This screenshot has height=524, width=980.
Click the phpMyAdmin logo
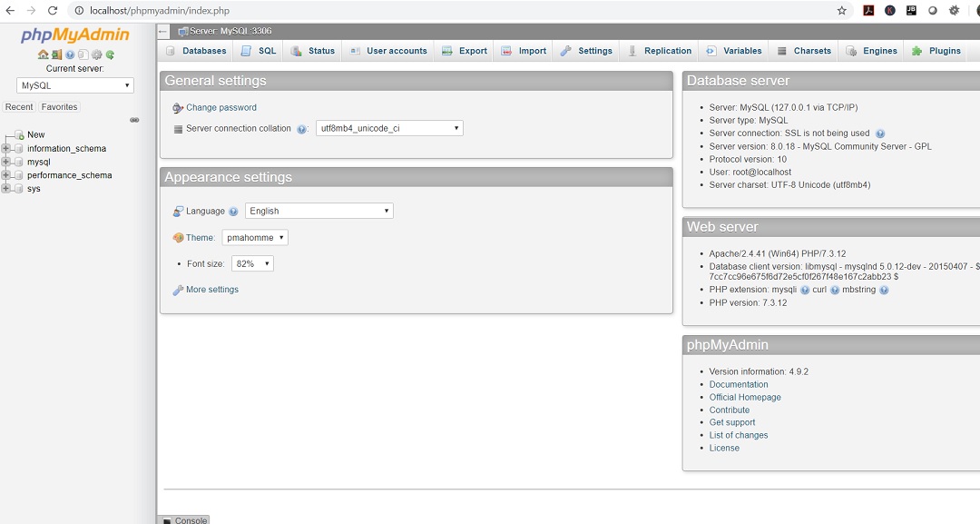pos(75,35)
